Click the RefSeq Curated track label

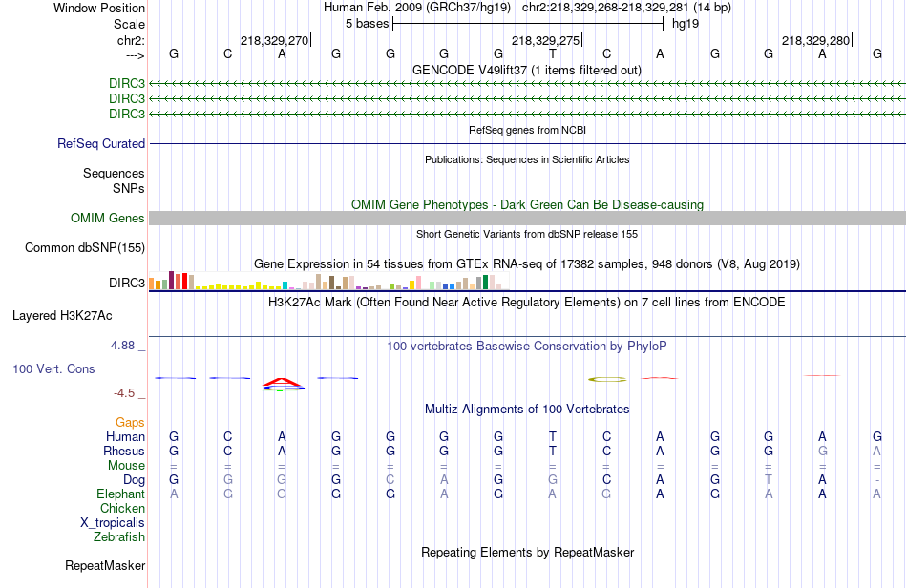pos(101,143)
